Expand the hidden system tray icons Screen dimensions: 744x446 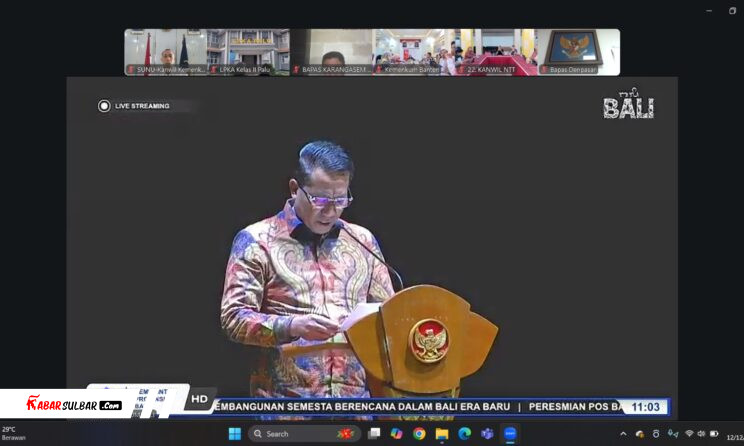pyautogui.click(x=624, y=434)
